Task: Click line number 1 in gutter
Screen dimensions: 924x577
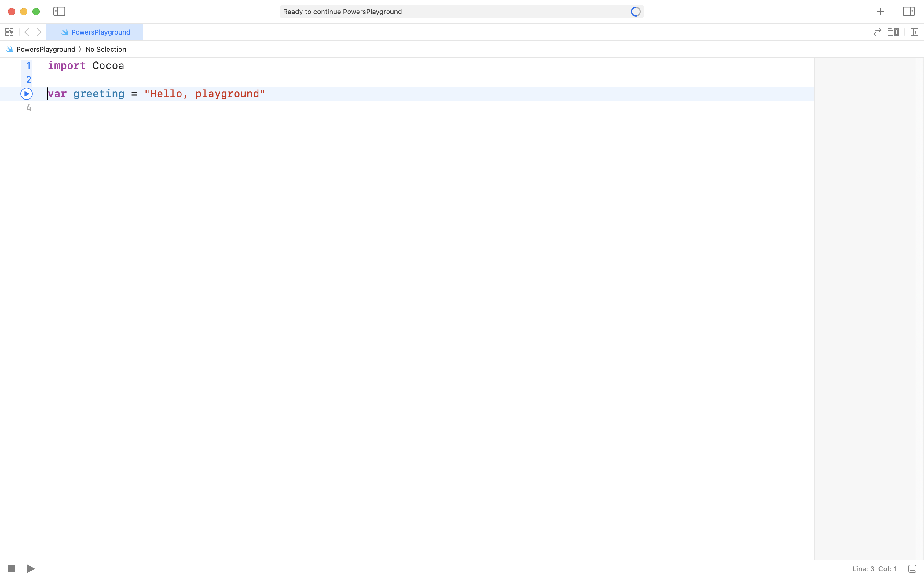Action: tap(28, 66)
